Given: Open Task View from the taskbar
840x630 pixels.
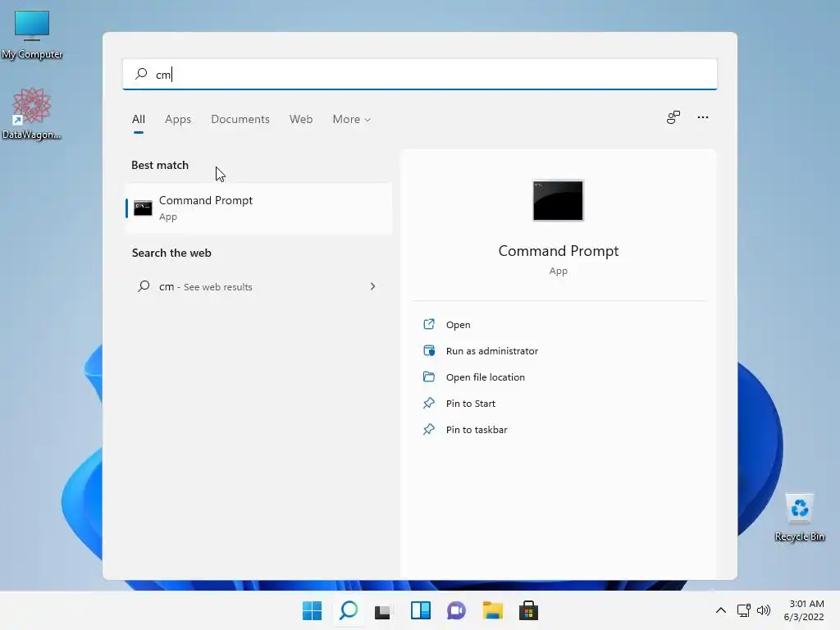Looking at the screenshot, I should pyautogui.click(x=382, y=611).
